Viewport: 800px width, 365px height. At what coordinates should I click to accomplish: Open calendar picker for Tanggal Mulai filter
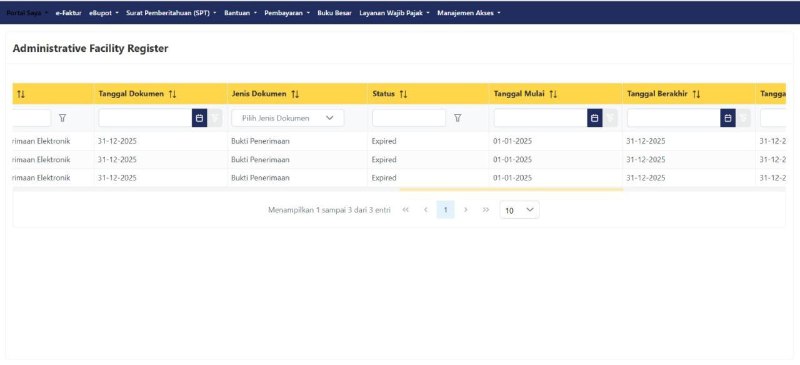pos(594,118)
